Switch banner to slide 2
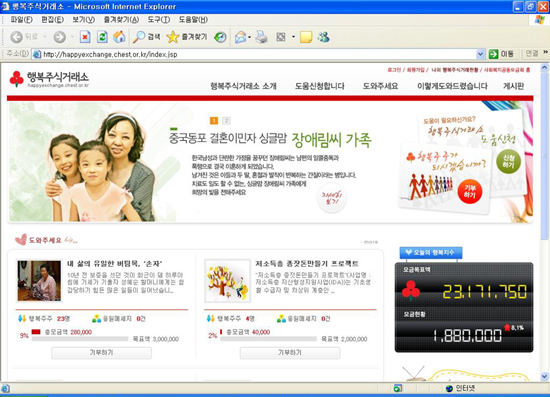The image size is (550, 397). coord(226,121)
